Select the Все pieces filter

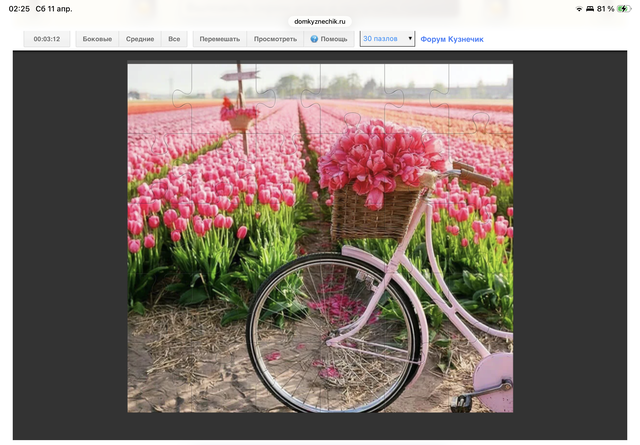[174, 39]
